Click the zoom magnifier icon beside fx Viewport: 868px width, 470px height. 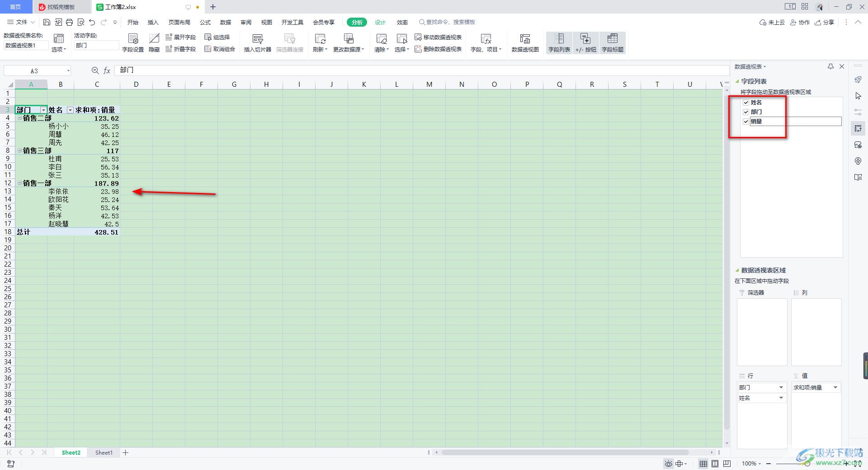[95, 70]
